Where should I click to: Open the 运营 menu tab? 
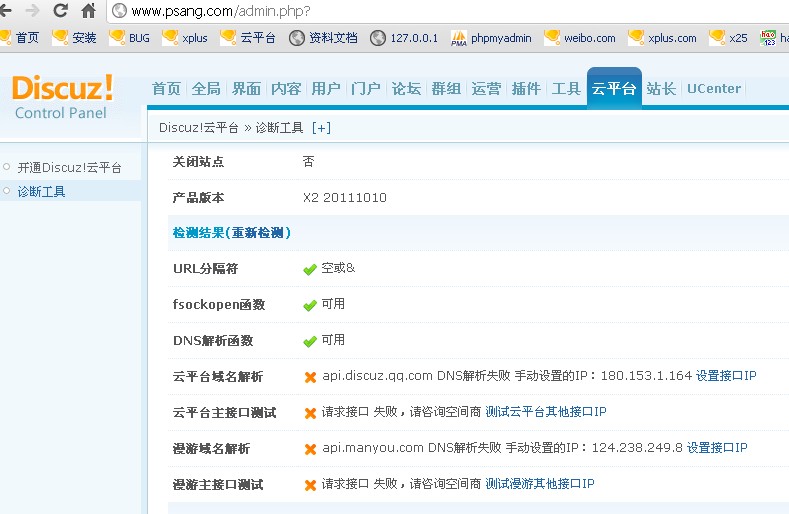(486, 89)
